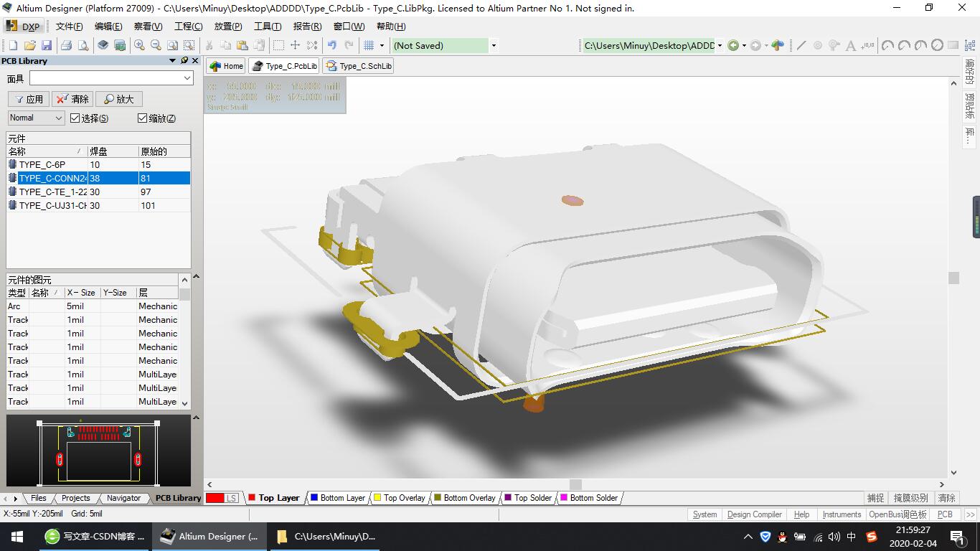Open the 工具(T) menu
The image size is (980, 551).
(268, 27)
